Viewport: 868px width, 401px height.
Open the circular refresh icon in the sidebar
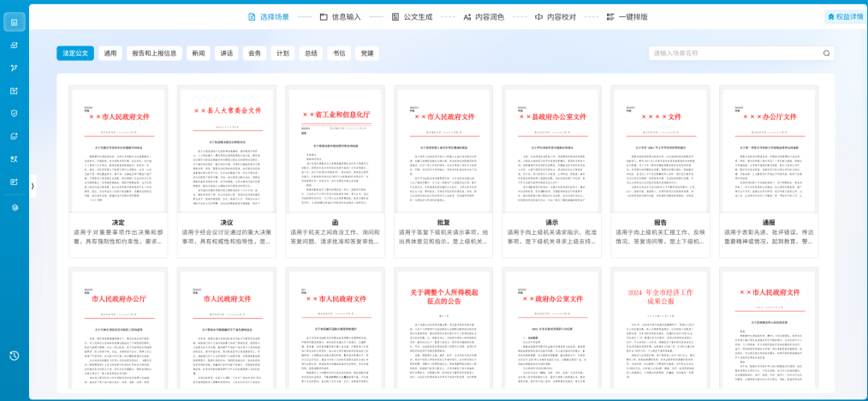tap(15, 136)
